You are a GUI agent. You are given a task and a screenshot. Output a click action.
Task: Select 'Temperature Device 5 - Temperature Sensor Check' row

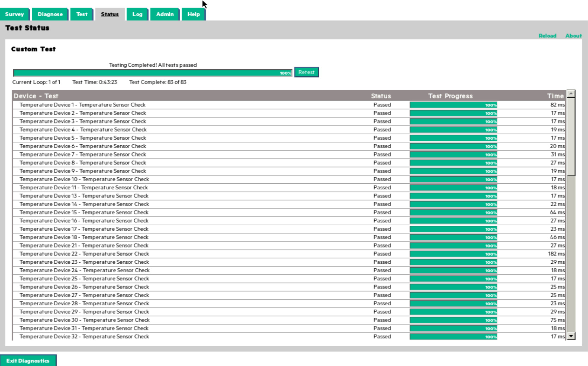[289, 138]
